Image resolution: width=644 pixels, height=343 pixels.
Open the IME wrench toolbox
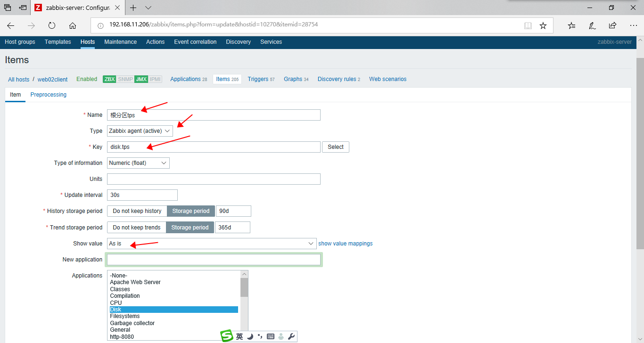(291, 336)
